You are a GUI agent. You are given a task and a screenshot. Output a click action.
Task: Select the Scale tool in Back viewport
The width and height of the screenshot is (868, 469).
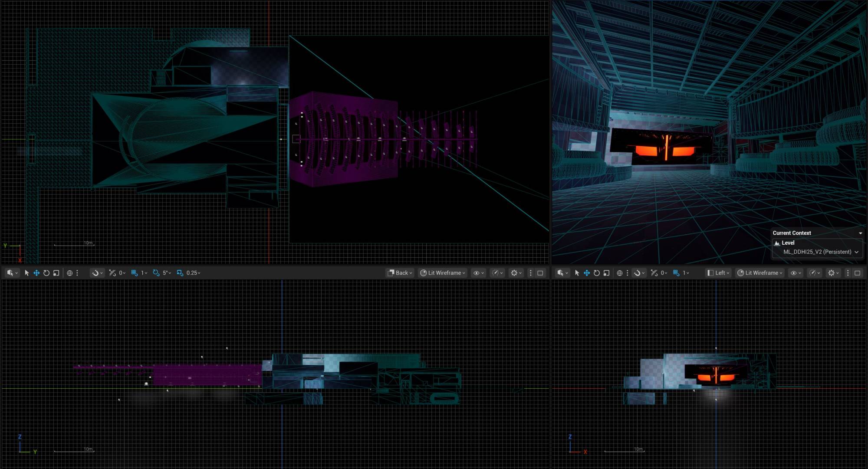pos(56,273)
